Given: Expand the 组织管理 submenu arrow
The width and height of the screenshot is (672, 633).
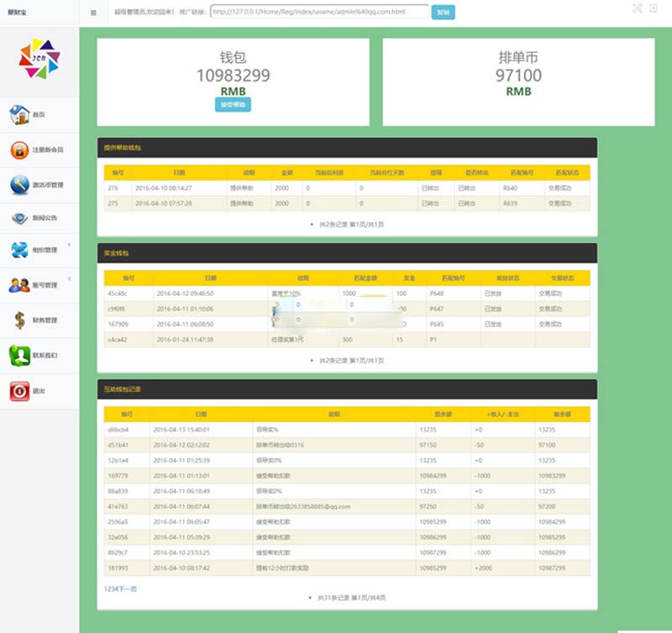Looking at the screenshot, I should pyautogui.click(x=69, y=244).
